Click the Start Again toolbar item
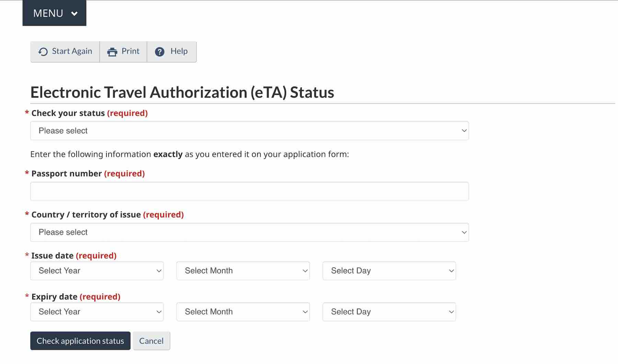Image resolution: width=618 pixels, height=364 pixels. (x=65, y=52)
